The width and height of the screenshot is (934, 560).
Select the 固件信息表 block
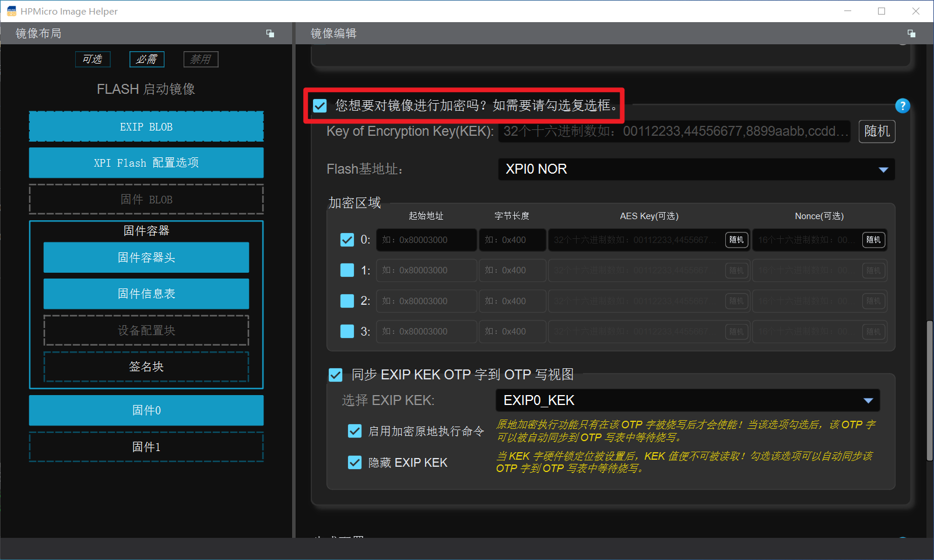146,294
